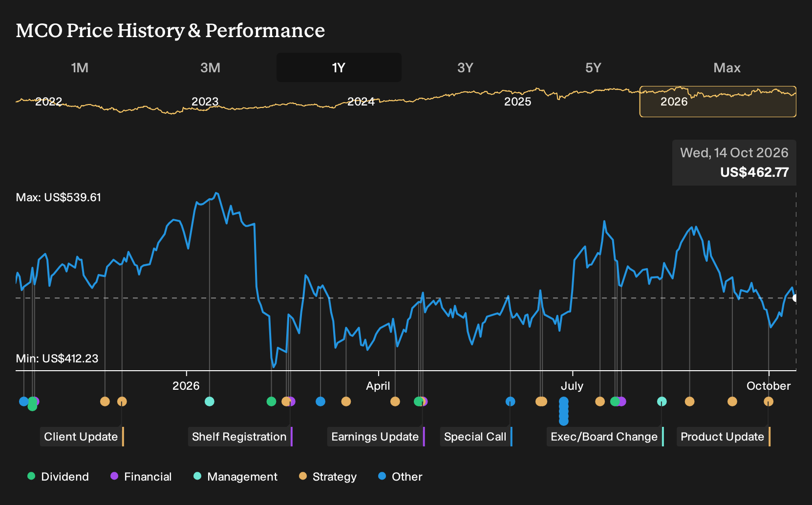Toggle the Other events legend item
The height and width of the screenshot is (505, 812).
click(400, 477)
